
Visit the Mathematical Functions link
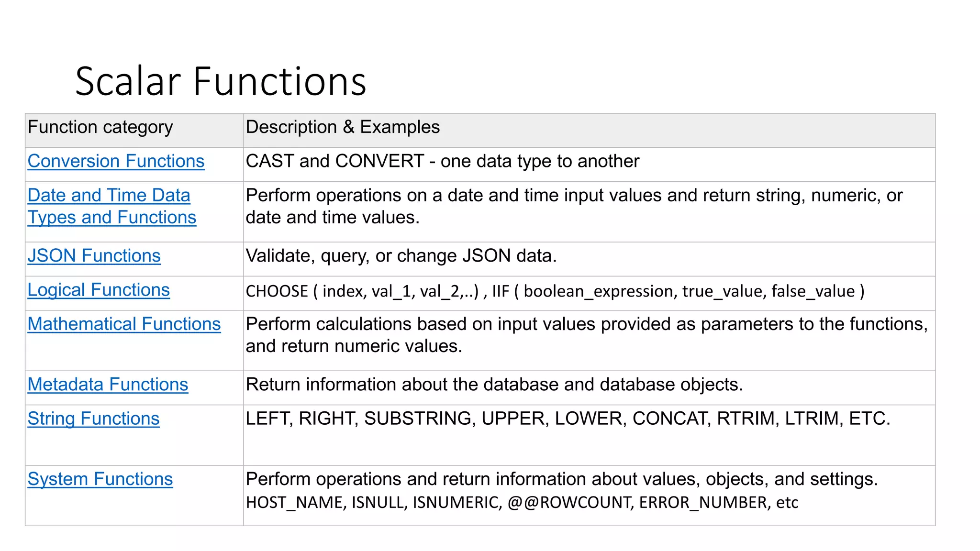(x=124, y=324)
